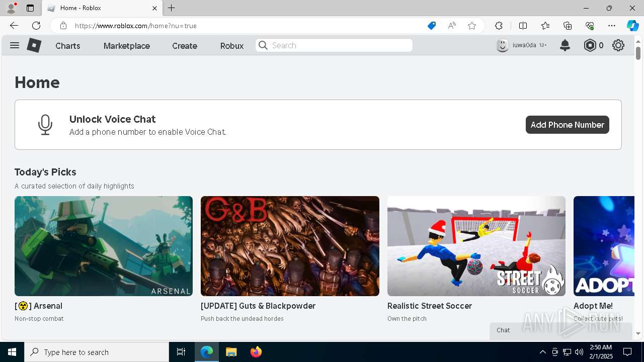
Task: Click the page vertical scrollbar thumb
Action: (638, 52)
